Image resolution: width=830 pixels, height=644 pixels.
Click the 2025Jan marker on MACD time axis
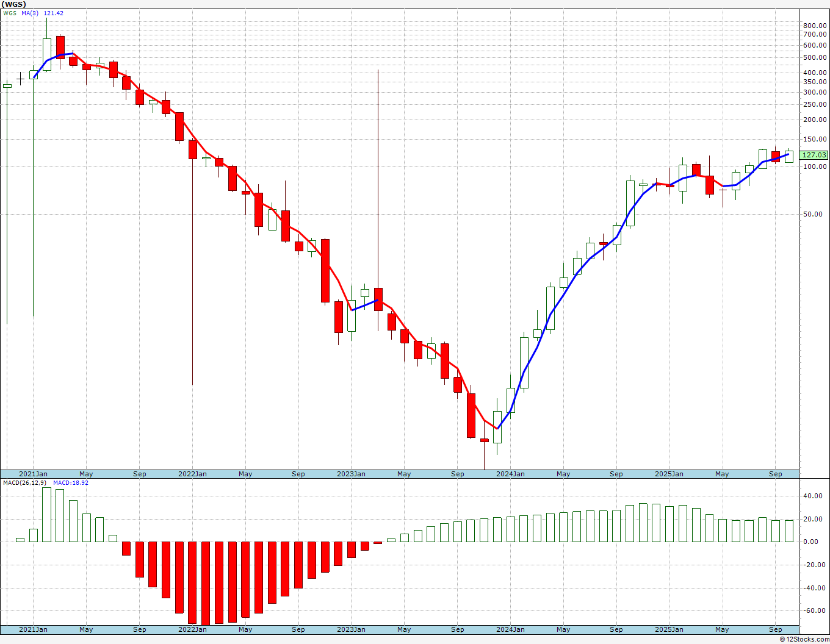tap(669, 629)
